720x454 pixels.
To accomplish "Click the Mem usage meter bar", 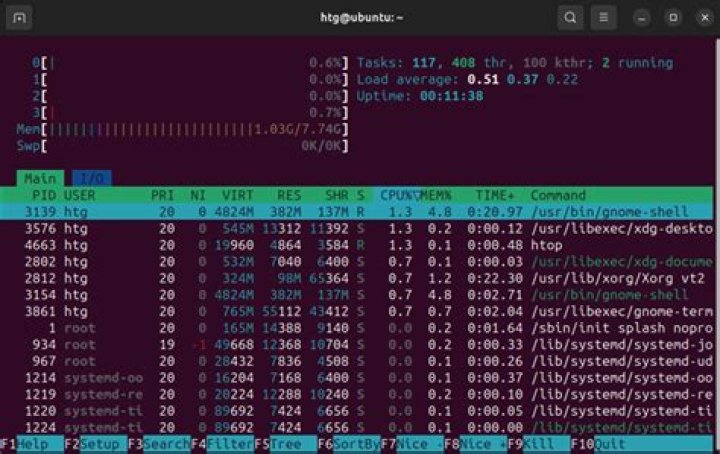I will pos(182,129).
